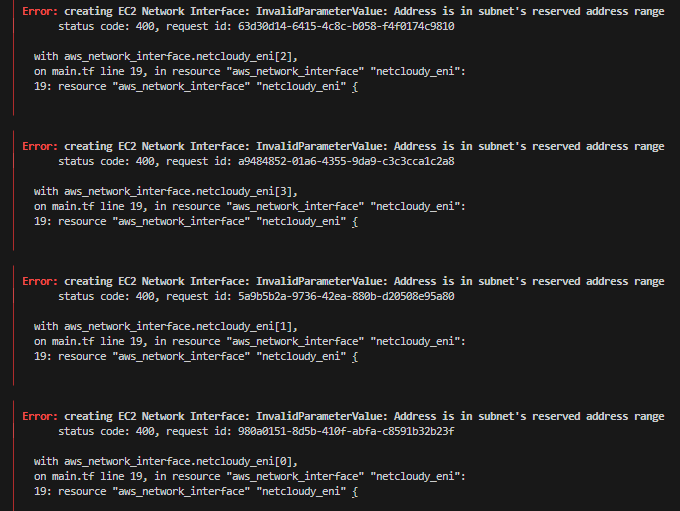Select the netcloudy_eni[3] resource reference
The width and height of the screenshot is (680, 511).
coord(181,191)
